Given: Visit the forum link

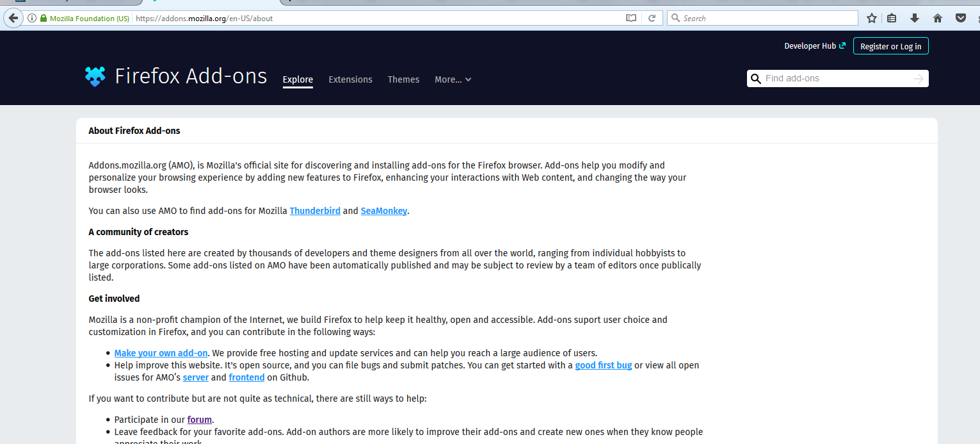Looking at the screenshot, I should coord(200,420).
